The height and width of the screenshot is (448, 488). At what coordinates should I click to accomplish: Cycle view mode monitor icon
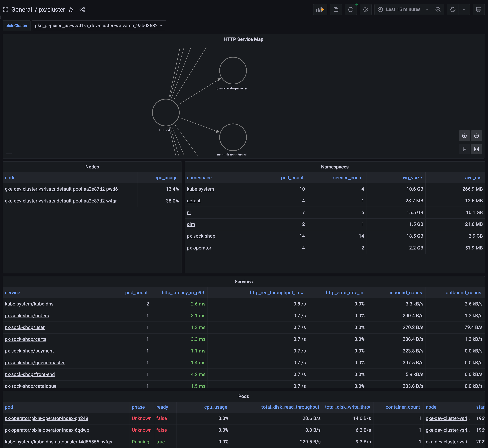click(x=479, y=9)
